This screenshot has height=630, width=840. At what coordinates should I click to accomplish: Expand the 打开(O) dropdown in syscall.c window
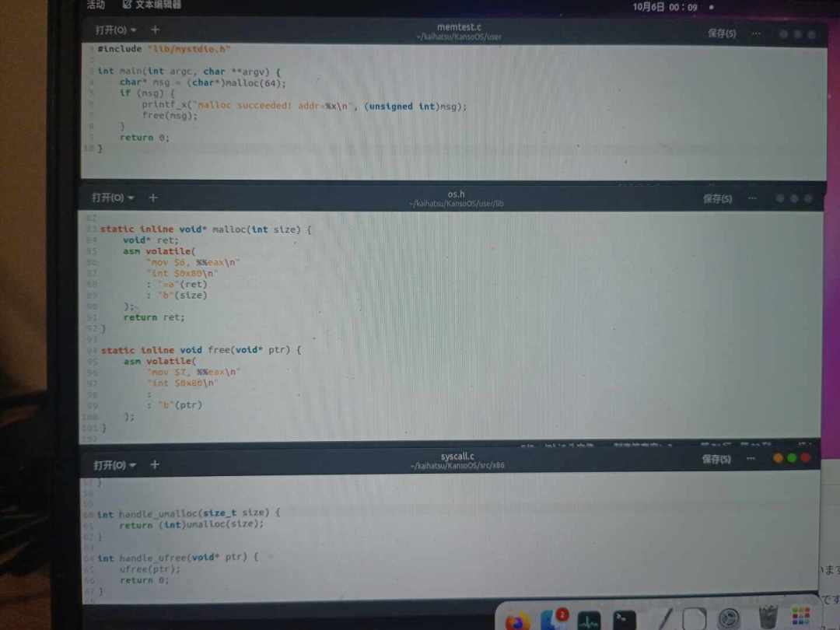pos(114,465)
